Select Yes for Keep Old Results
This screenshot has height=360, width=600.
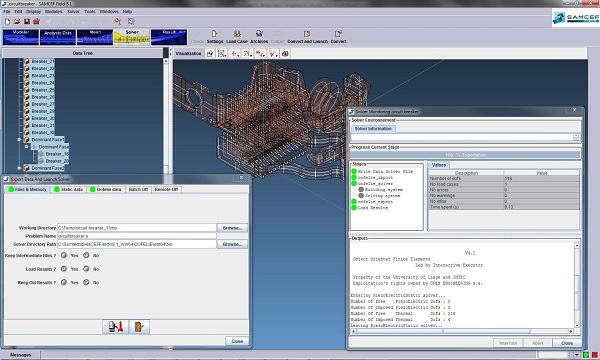click(x=64, y=282)
